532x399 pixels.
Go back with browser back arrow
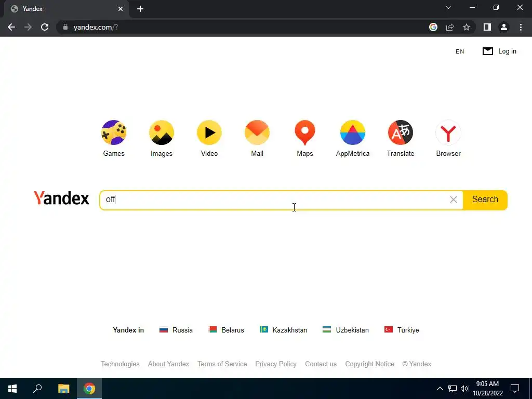[11, 27]
